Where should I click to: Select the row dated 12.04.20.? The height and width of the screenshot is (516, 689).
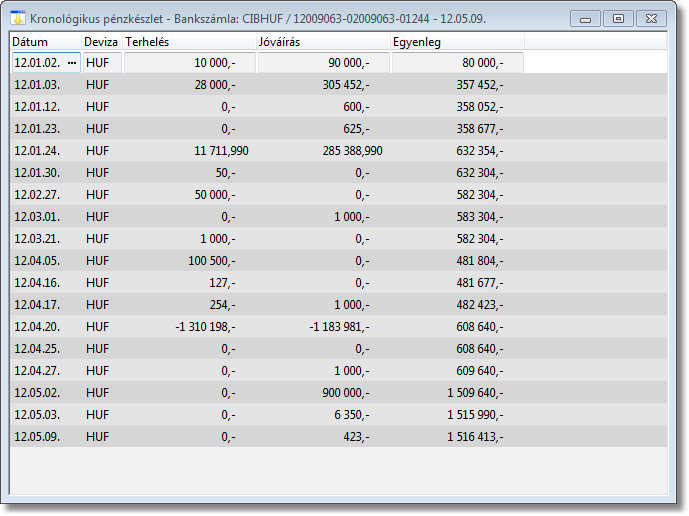338,326
